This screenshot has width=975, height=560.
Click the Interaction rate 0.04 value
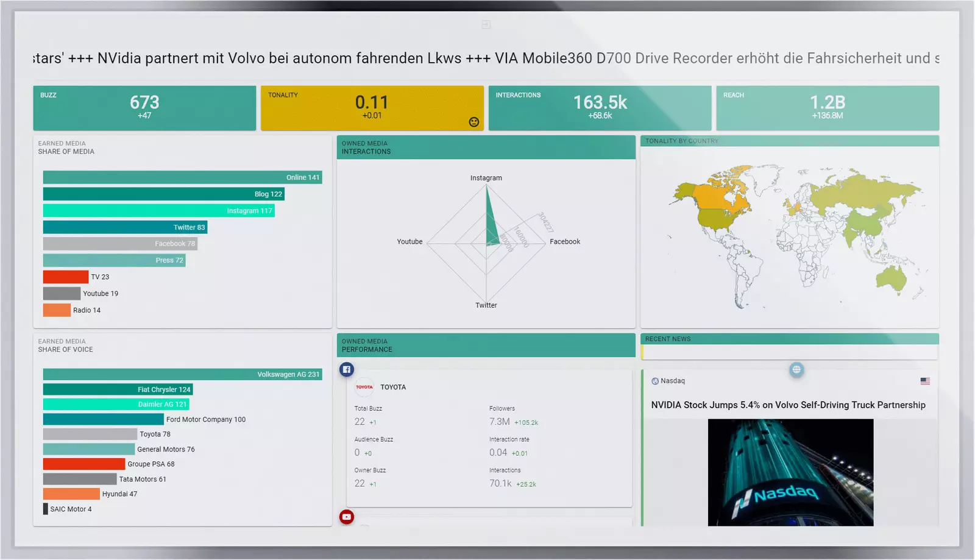498,452
